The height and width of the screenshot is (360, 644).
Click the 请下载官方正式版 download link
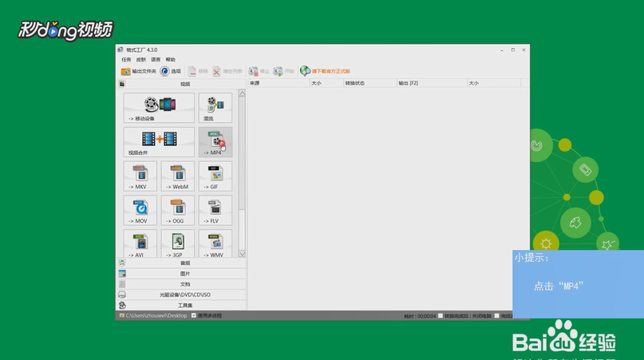[x=325, y=71]
